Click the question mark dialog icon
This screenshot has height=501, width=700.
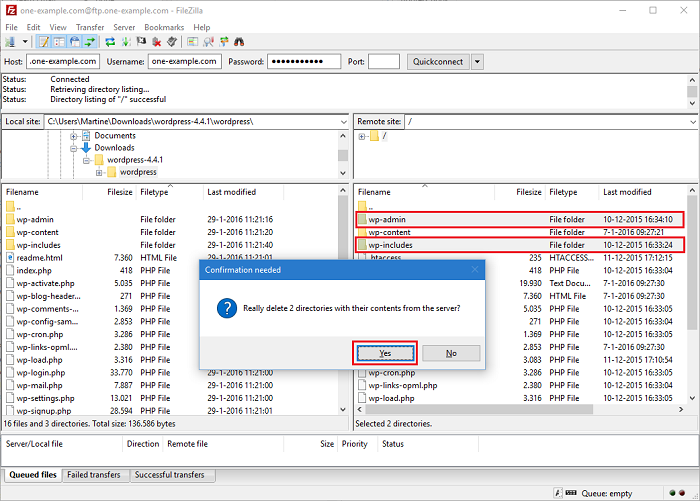(227, 308)
